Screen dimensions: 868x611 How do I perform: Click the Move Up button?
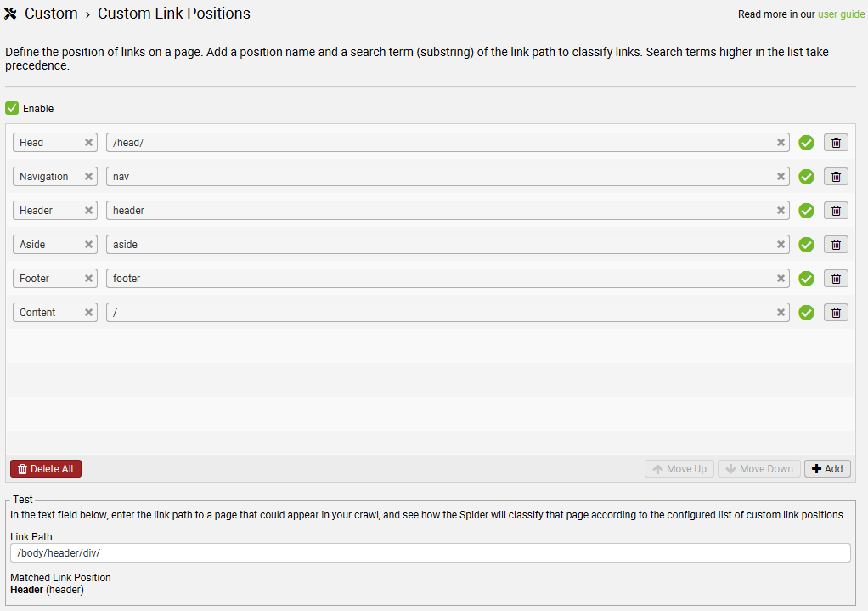(679, 468)
